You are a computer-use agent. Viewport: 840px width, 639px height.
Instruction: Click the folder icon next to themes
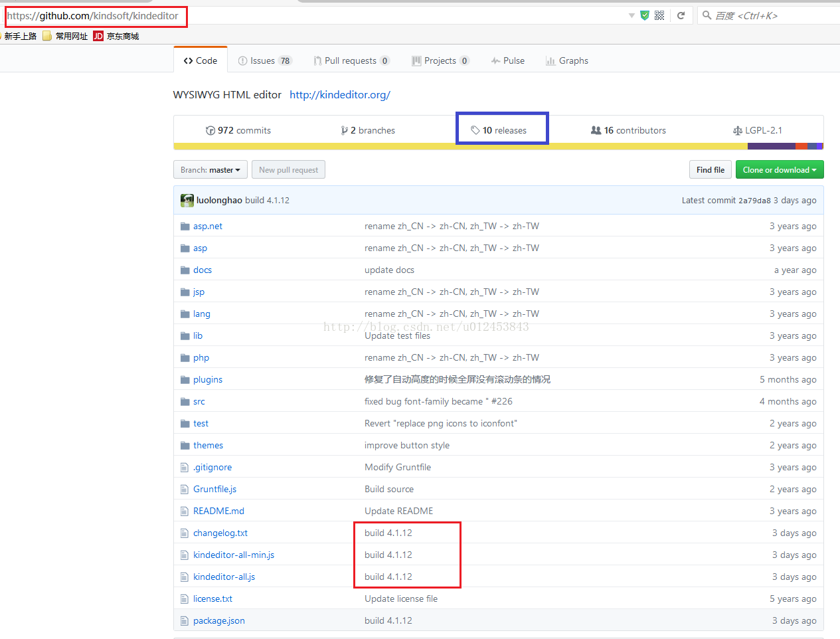(185, 446)
